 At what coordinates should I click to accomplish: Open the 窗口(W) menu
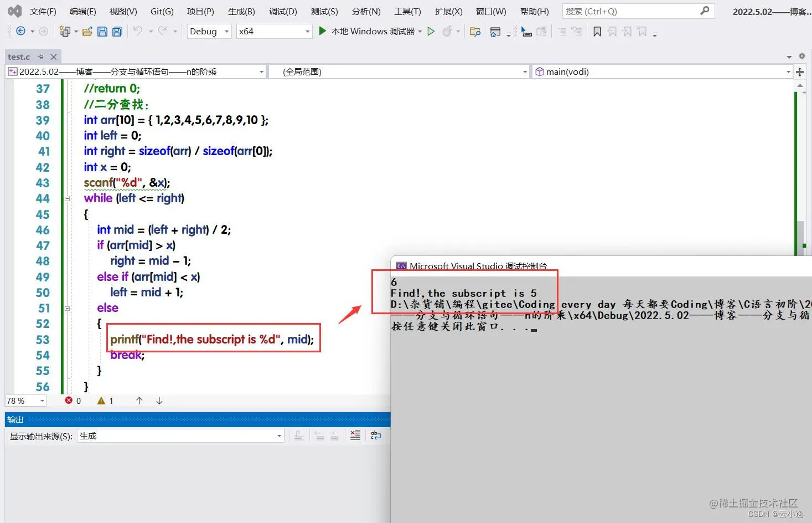pyautogui.click(x=491, y=11)
